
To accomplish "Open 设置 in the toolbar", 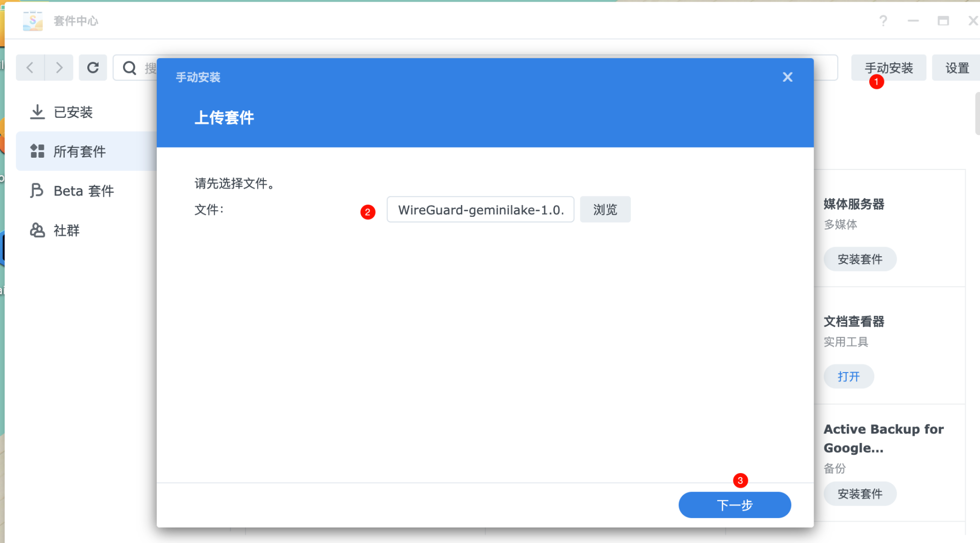I will 957,68.
